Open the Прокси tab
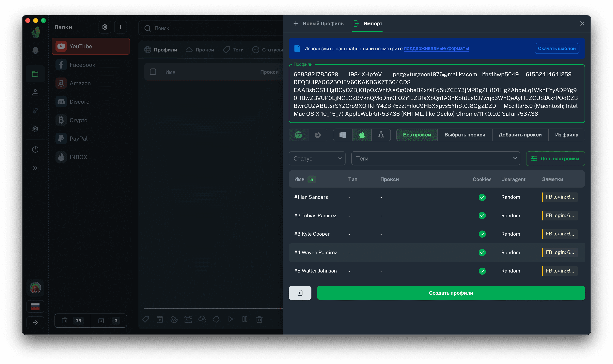This screenshot has width=613, height=364. pyautogui.click(x=200, y=50)
